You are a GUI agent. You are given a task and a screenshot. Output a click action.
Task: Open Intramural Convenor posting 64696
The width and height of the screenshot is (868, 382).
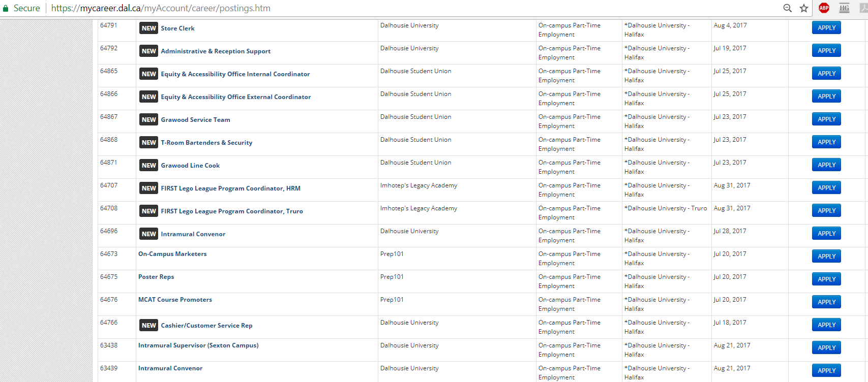point(193,234)
